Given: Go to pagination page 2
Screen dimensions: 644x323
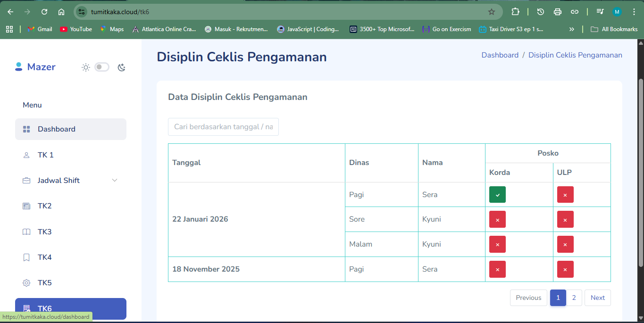Looking at the screenshot, I should pyautogui.click(x=574, y=298).
